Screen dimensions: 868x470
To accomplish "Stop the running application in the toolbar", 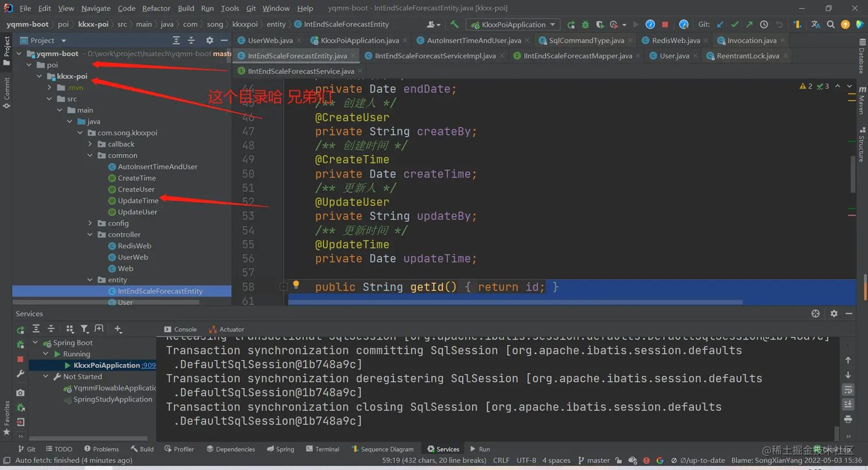I will tap(665, 24).
